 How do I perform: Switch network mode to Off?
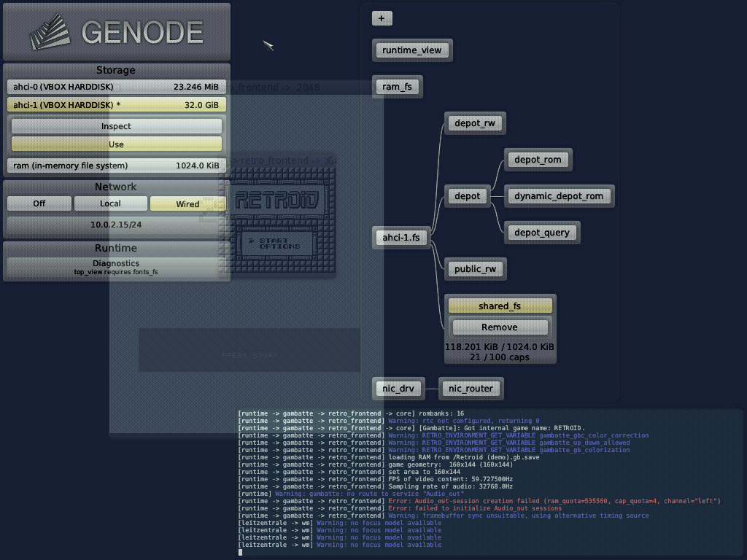39,203
